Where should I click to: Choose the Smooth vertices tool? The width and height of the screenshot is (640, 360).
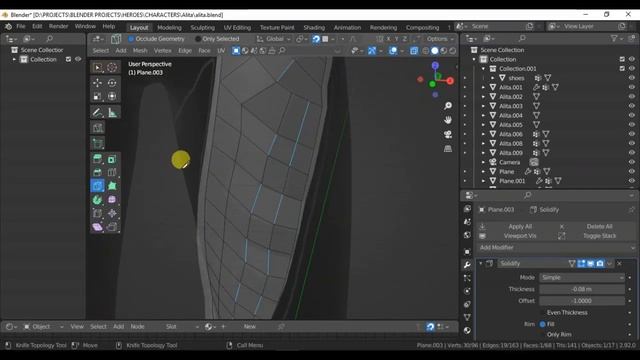(112, 200)
